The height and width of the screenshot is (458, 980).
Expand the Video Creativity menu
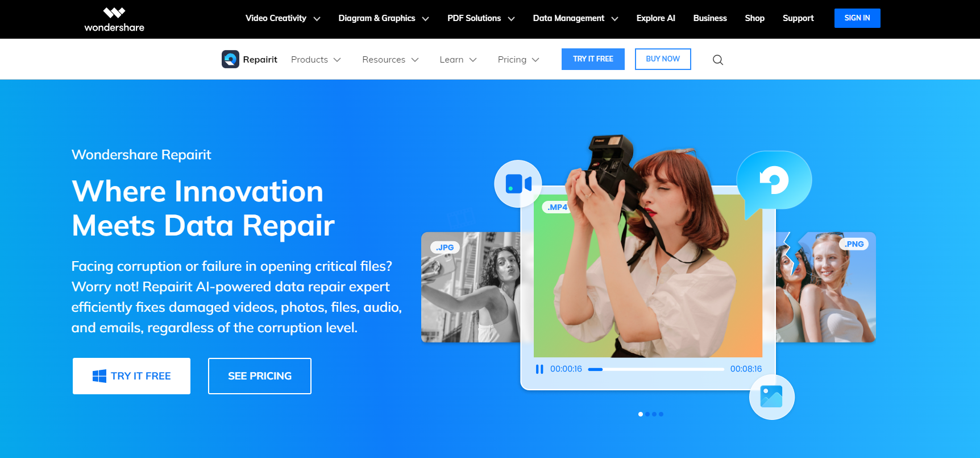click(283, 18)
